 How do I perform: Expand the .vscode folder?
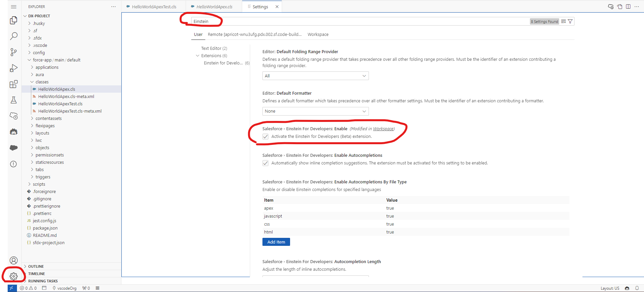click(30, 45)
